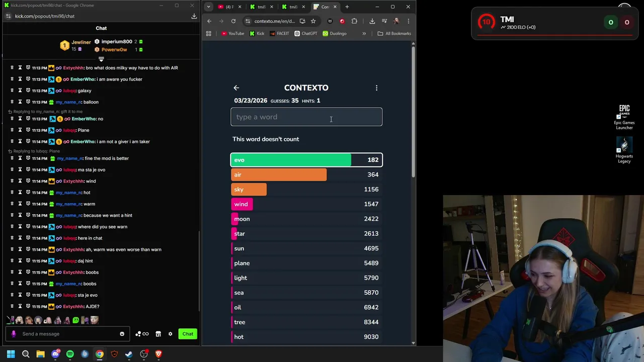Open the Contexto three-dot menu

click(376, 88)
